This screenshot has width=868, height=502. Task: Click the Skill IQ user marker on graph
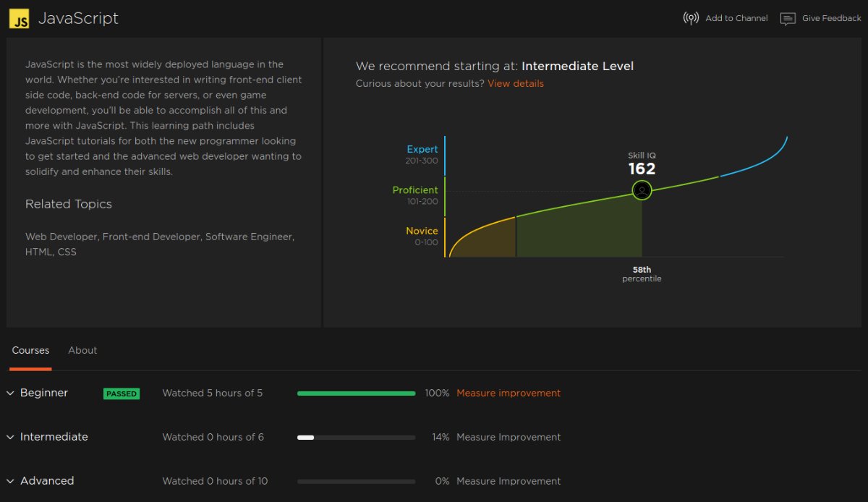pyautogui.click(x=642, y=190)
